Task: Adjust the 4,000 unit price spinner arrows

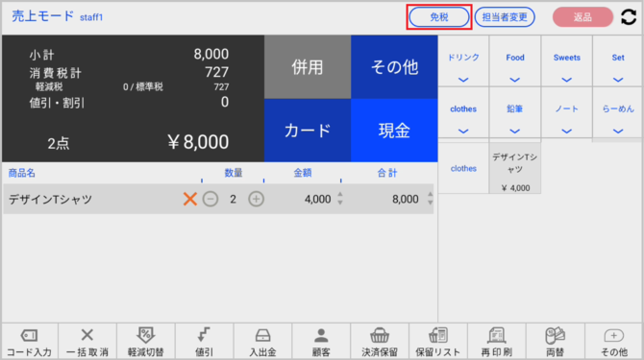Action: pos(340,199)
